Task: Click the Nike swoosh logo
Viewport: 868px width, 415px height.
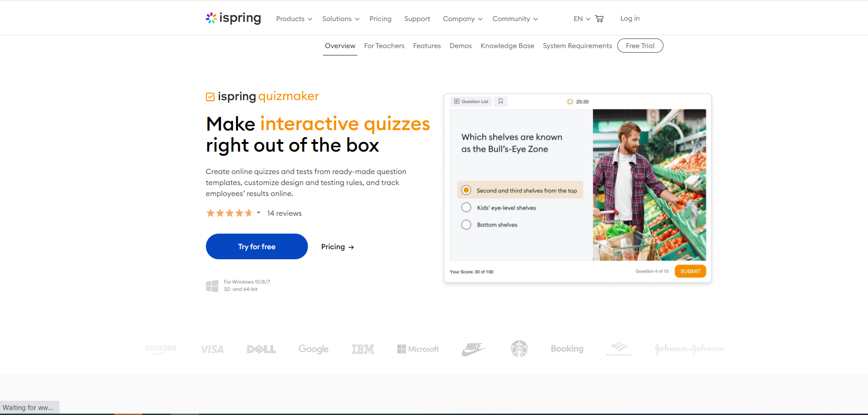Action: point(474,349)
